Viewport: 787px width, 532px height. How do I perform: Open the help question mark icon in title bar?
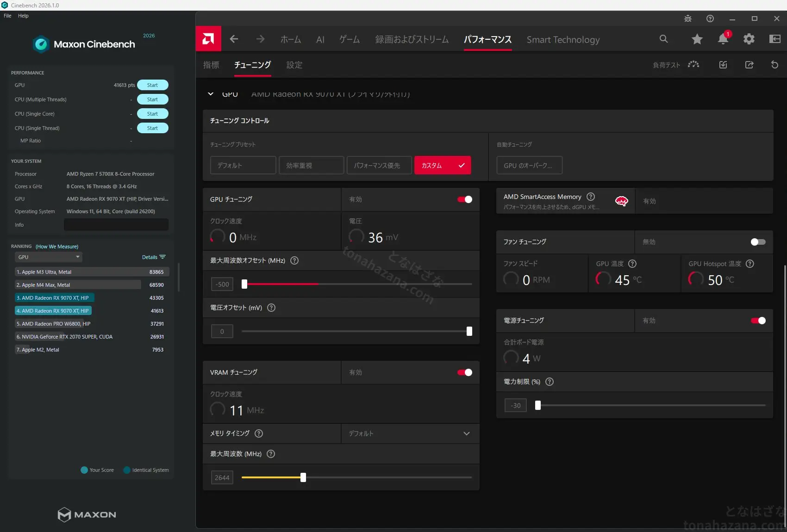pos(710,19)
